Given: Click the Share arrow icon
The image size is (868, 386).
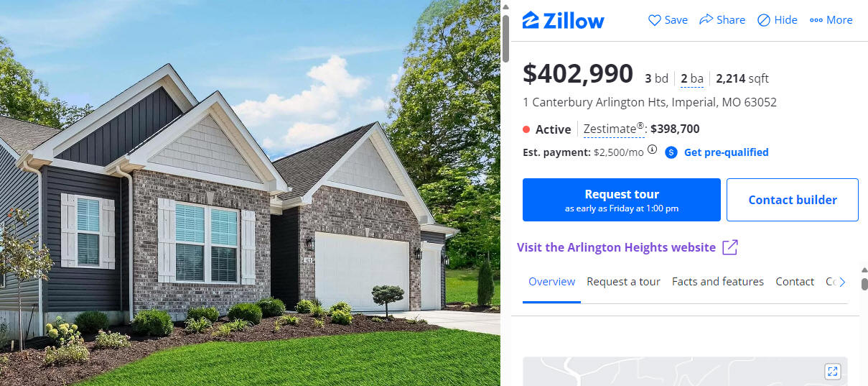Looking at the screenshot, I should [x=706, y=19].
